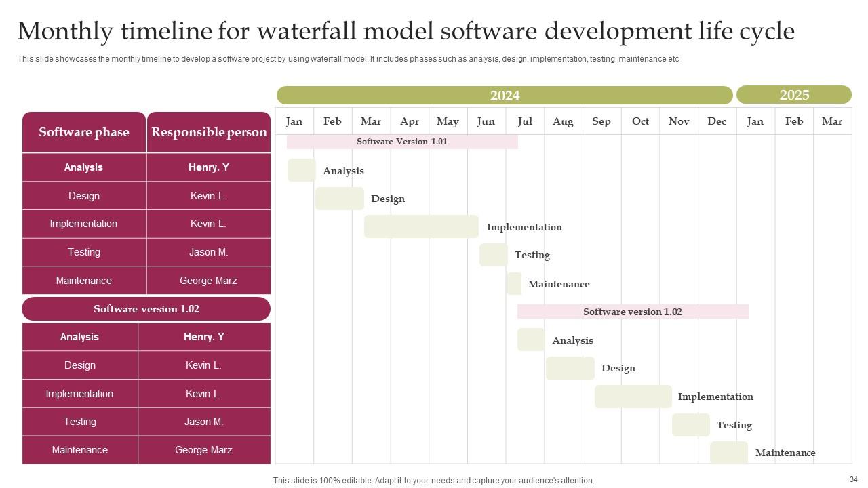The image size is (868, 488).
Task: Select the Design bar starting in February
Action: (x=340, y=199)
